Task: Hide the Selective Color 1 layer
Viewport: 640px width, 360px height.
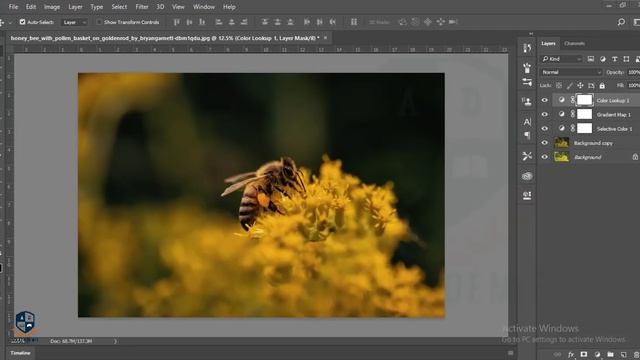Action: point(544,129)
